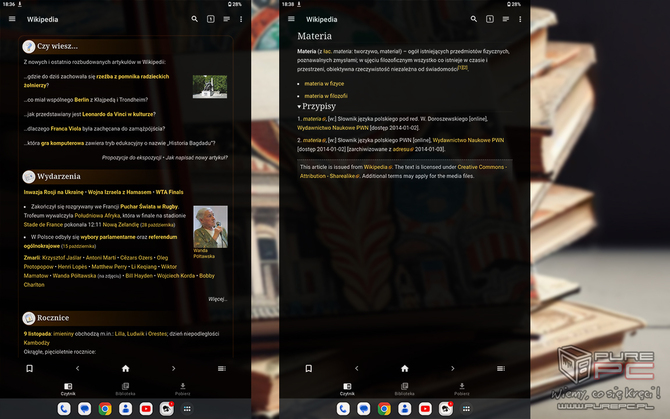Open Franca Viola link
Viewport: 670px width, 419px height.
tap(65, 129)
